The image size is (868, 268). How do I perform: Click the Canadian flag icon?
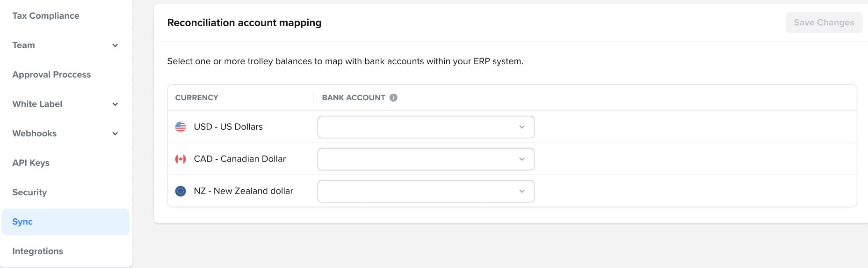[181, 159]
